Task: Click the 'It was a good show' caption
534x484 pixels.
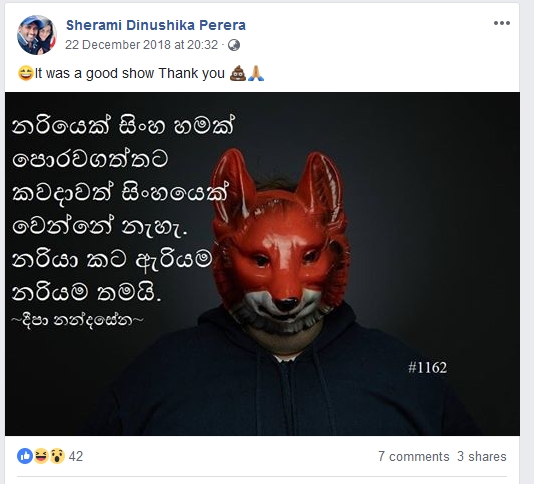Action: click(x=130, y=73)
